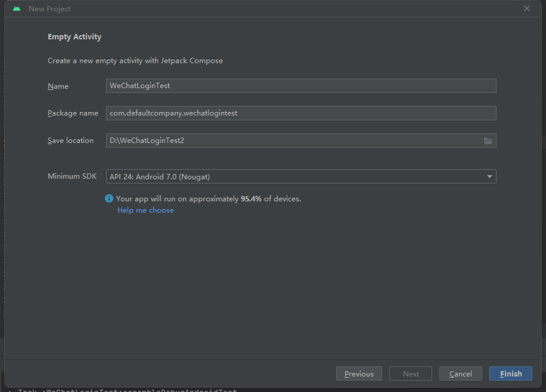
Task: Select the Save location path field
Action: tap(292, 141)
